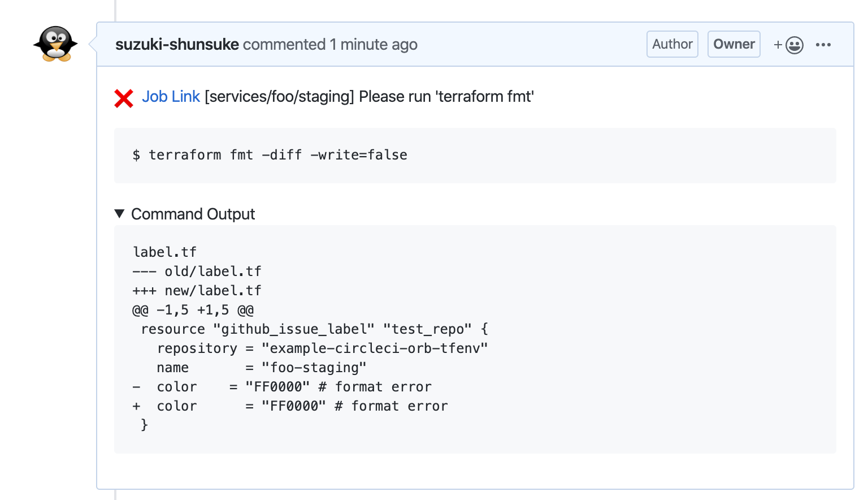Open the three-dot comment options menu
The image size is (868, 500).
point(823,45)
